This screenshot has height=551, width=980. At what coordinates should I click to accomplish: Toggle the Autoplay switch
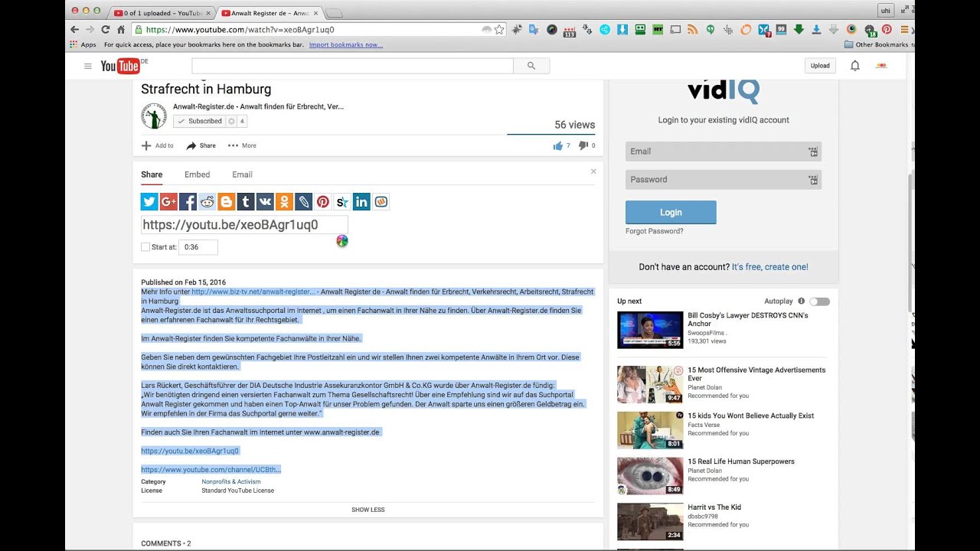pyautogui.click(x=819, y=302)
